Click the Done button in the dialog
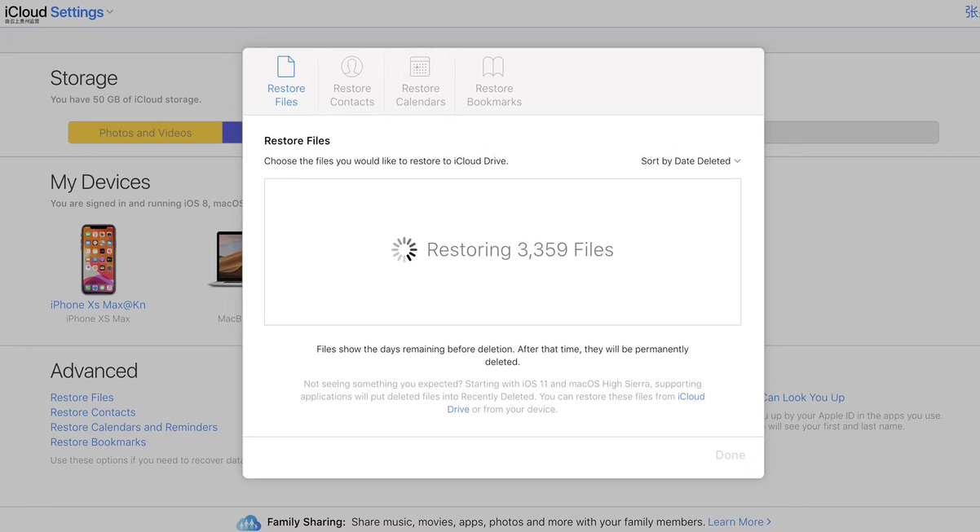This screenshot has height=532, width=980. [x=730, y=455]
